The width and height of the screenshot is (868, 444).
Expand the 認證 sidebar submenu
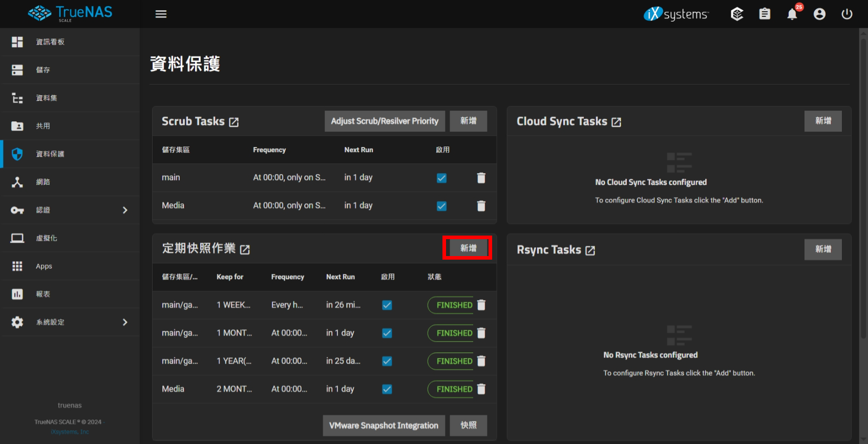(x=125, y=210)
